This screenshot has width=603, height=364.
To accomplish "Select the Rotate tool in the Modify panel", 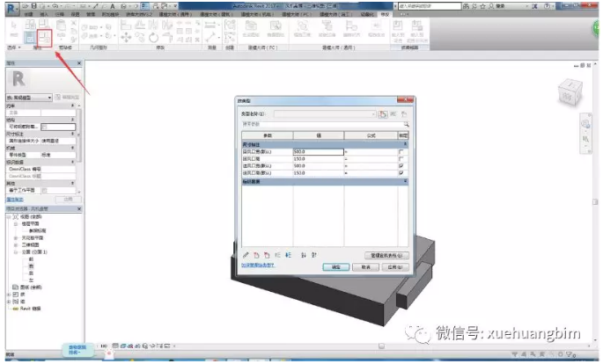I will tap(153, 37).
